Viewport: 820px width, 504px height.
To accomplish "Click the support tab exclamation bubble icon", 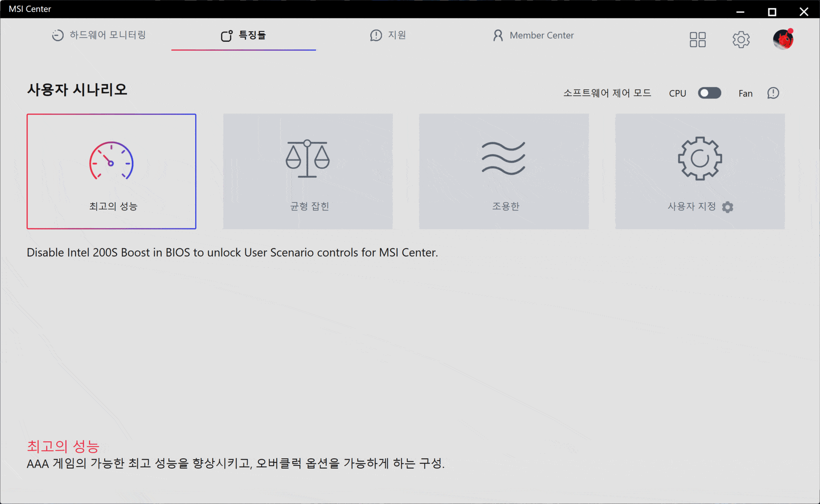I will point(376,35).
